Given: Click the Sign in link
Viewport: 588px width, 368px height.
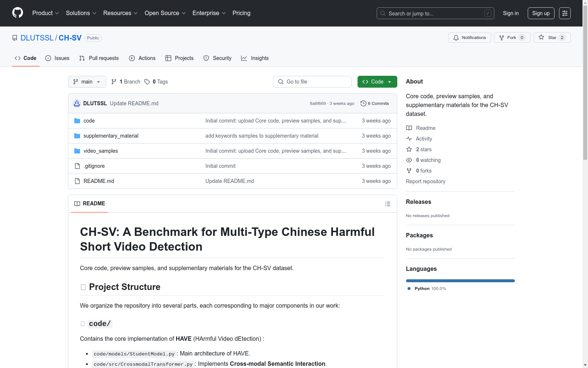Looking at the screenshot, I should click(511, 13).
